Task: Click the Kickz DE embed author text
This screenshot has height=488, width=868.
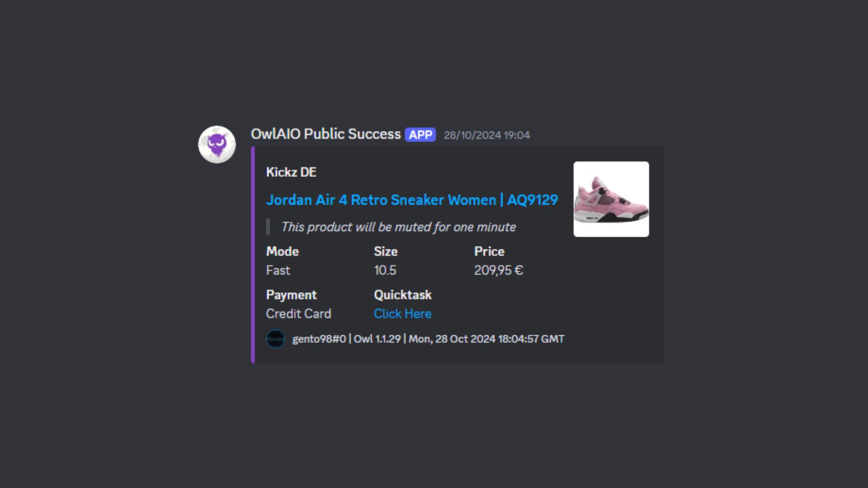Action: click(x=291, y=172)
